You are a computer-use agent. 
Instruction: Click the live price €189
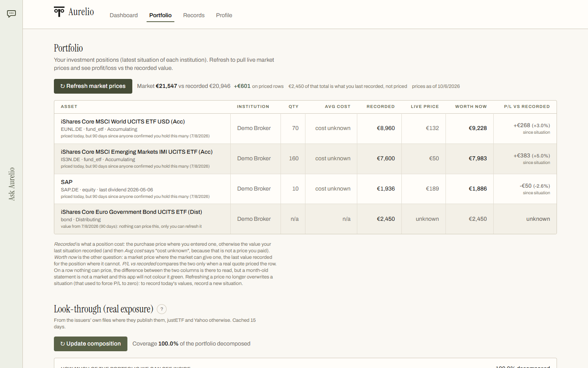pos(432,188)
